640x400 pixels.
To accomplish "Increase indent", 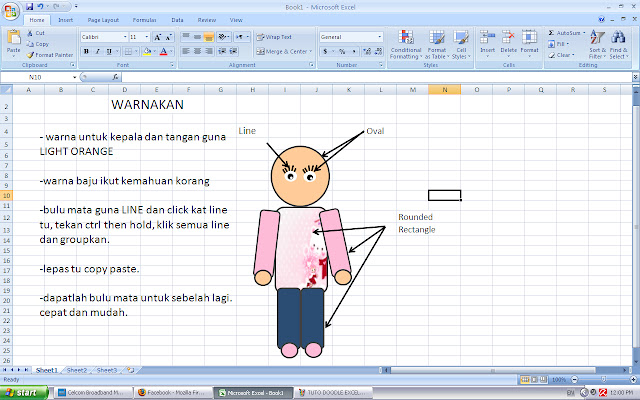I will [x=233, y=51].
